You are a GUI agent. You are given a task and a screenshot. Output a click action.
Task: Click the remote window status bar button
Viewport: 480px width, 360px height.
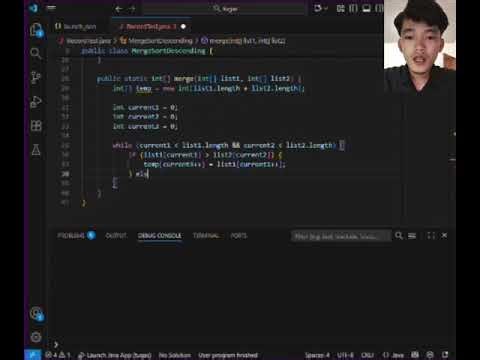click(33, 355)
